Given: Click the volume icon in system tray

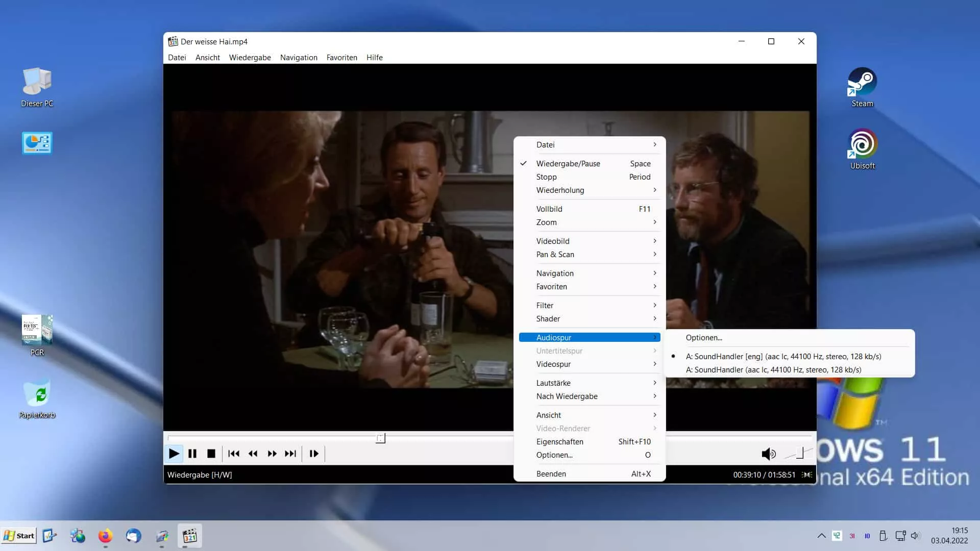Looking at the screenshot, I should point(915,536).
